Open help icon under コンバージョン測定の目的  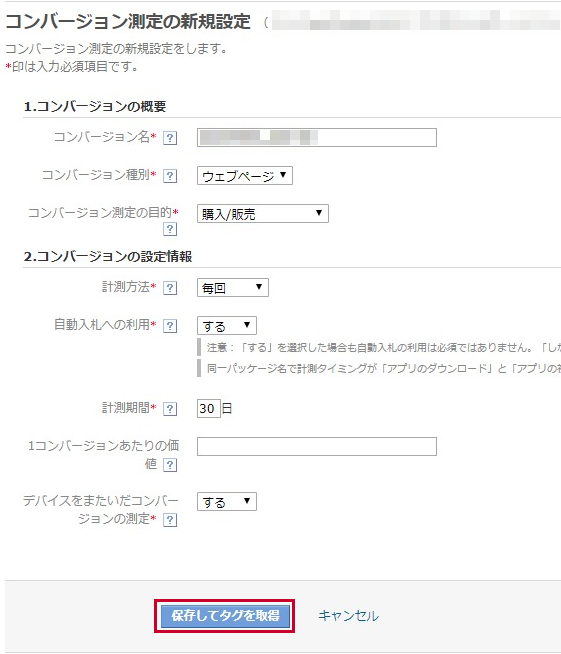pos(170,229)
